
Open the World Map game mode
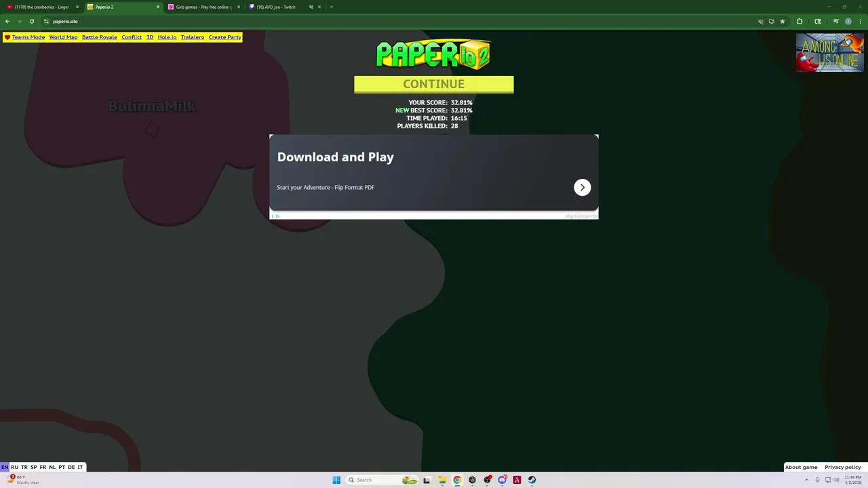(x=63, y=37)
